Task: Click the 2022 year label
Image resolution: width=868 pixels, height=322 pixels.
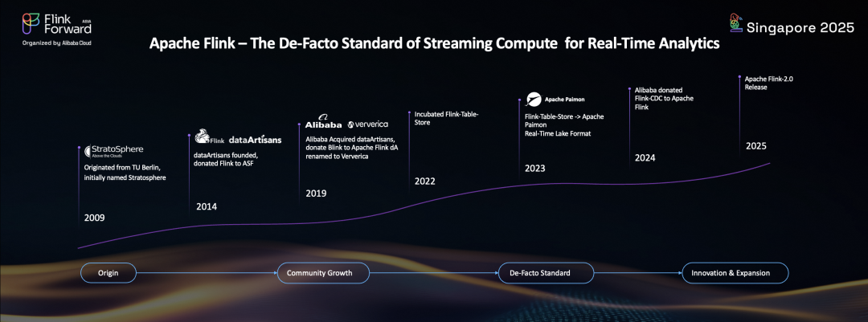Action: pos(424,181)
